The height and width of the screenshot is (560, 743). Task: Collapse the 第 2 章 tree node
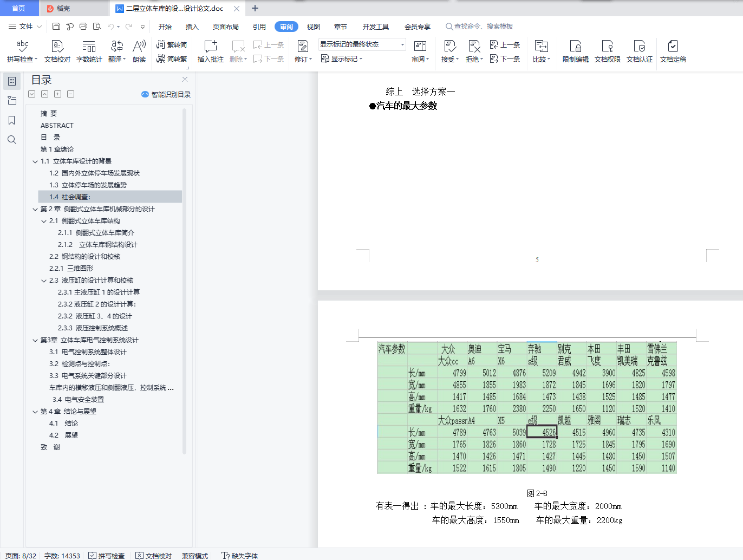[x=35, y=209]
